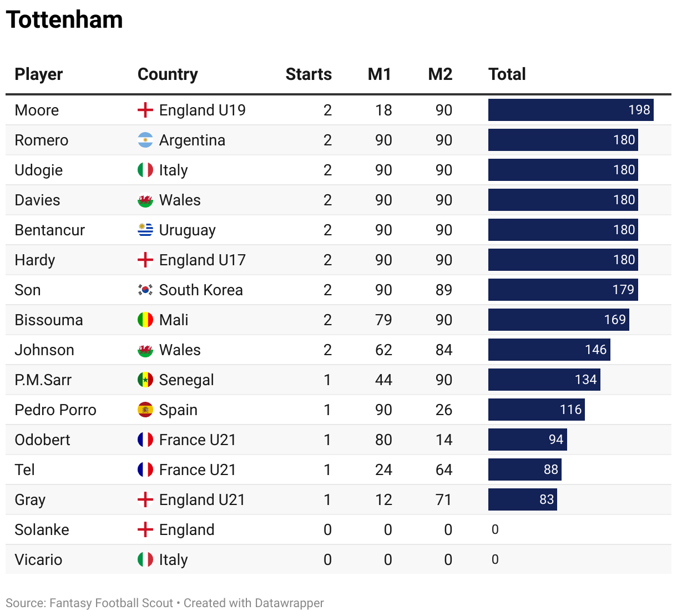Image resolution: width=677 pixels, height=616 pixels.
Task: Click the Italy flag beside Vicario
Action: [x=145, y=559]
